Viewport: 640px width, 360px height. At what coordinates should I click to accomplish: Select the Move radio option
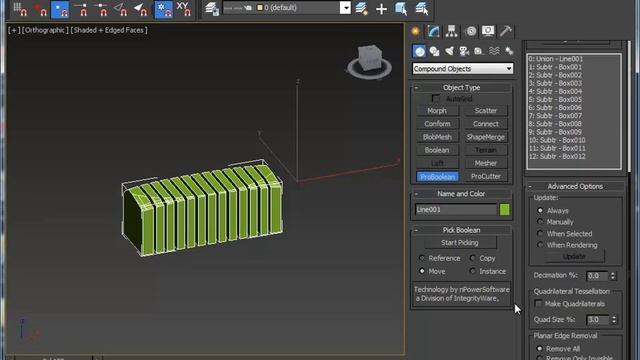coord(422,271)
